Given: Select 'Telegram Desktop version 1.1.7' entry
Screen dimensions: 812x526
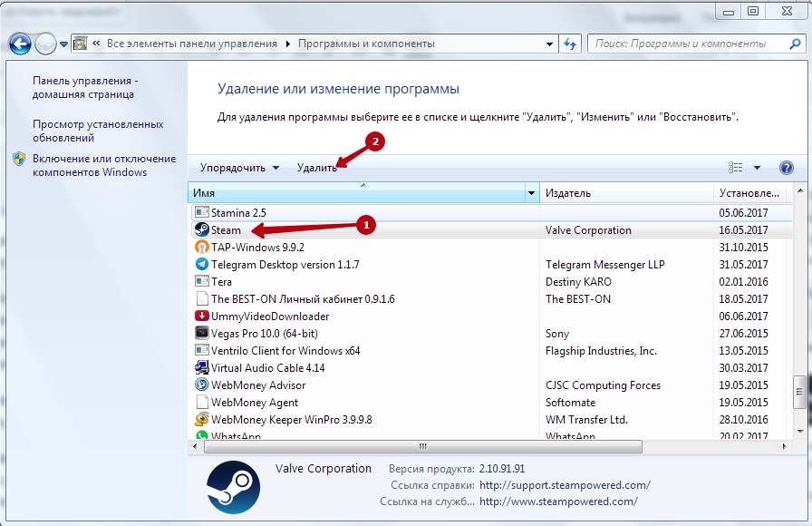Looking at the screenshot, I should click(285, 264).
